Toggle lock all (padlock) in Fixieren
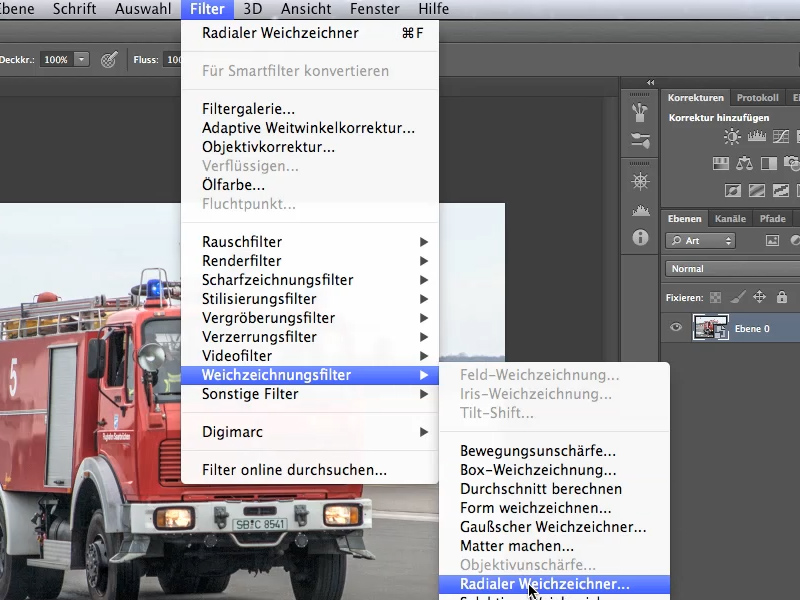Viewport: 800px width, 600px height. [782, 297]
